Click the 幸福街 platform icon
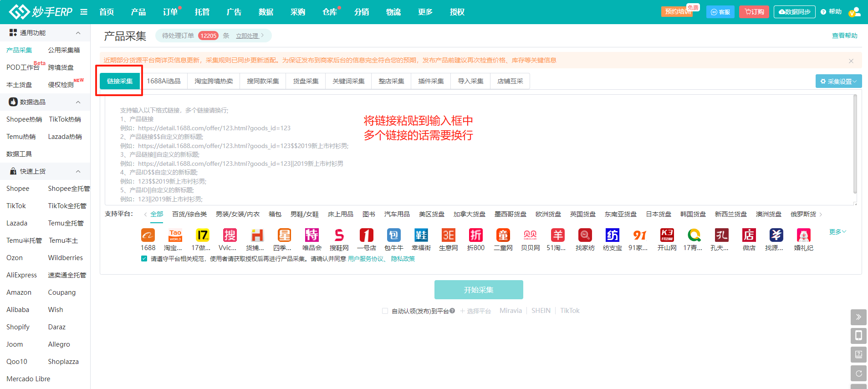Screen dimensions: 868x389 point(421,235)
